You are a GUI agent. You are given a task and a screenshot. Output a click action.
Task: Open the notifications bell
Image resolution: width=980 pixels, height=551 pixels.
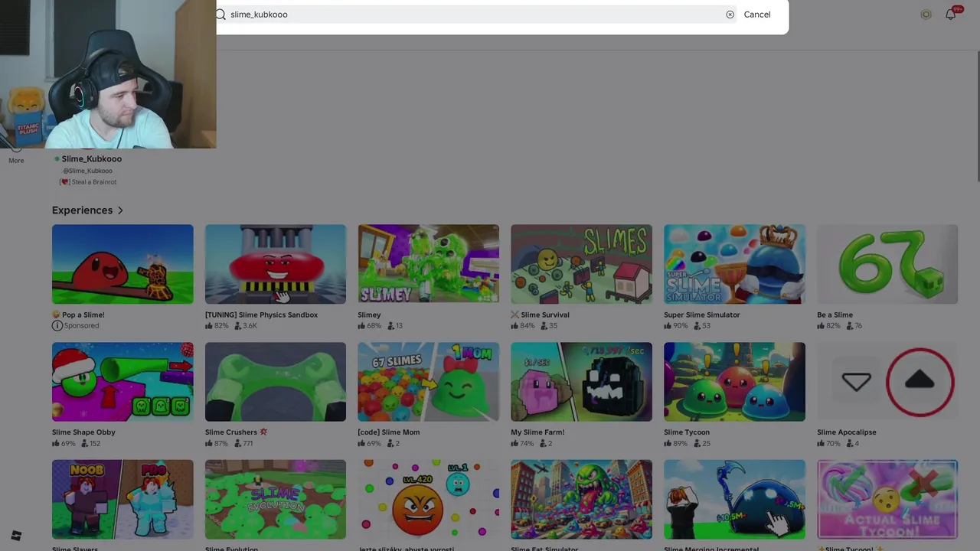(x=950, y=15)
